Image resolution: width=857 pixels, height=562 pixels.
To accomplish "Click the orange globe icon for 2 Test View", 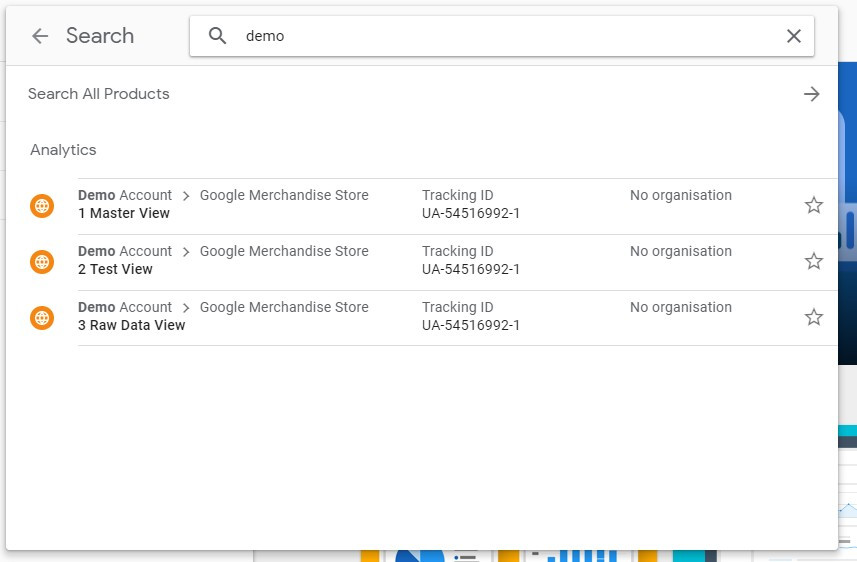I will pos(42,262).
